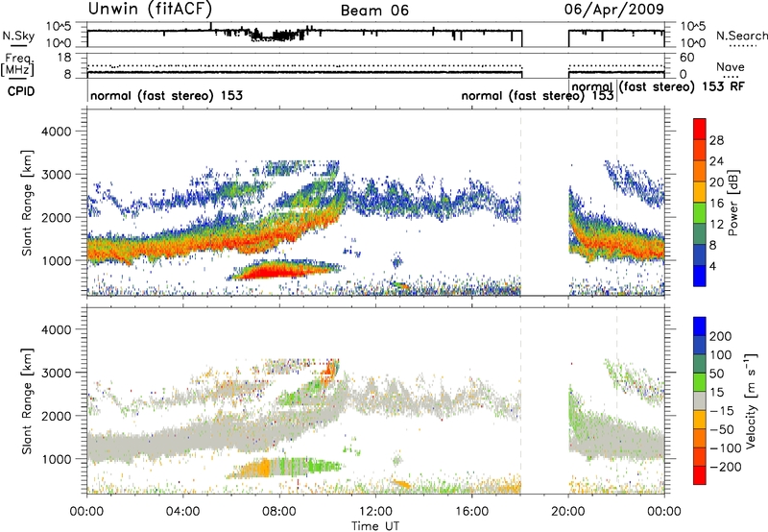Click the power panel's '1000' range tick
This screenshot has width=768, height=532.
click(x=56, y=260)
